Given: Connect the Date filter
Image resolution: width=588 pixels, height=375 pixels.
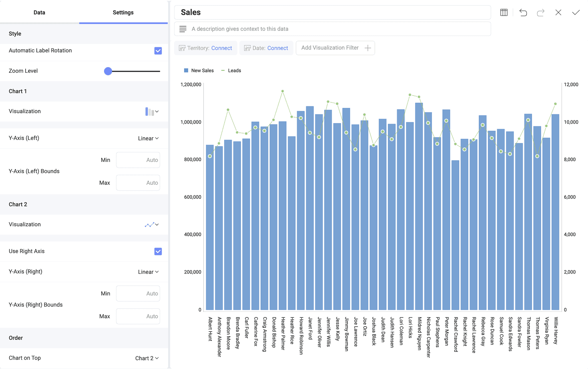Looking at the screenshot, I should pos(278,48).
